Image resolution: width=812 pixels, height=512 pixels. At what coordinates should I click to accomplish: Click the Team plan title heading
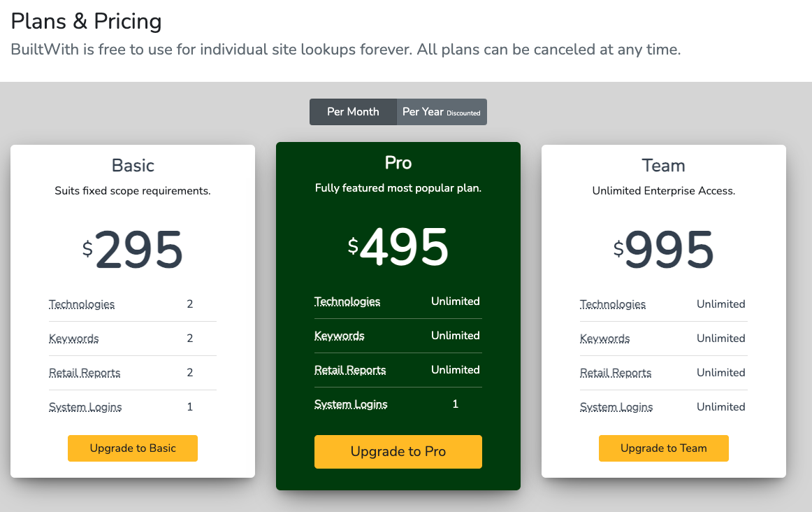click(x=664, y=166)
